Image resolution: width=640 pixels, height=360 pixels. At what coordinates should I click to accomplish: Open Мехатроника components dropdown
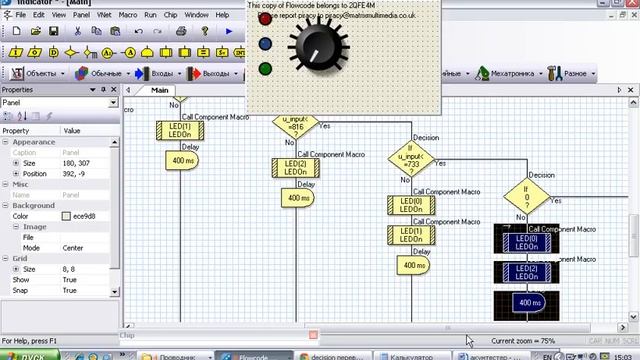[x=509, y=73]
